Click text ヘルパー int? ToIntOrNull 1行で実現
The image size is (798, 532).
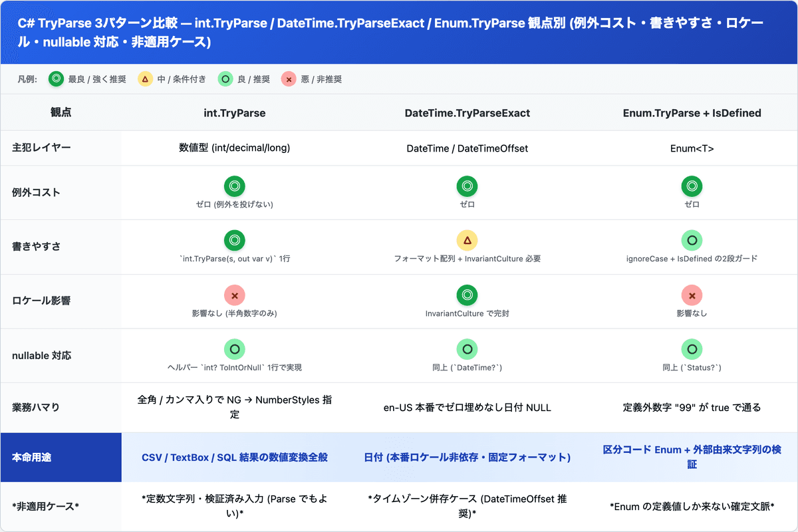234,368
